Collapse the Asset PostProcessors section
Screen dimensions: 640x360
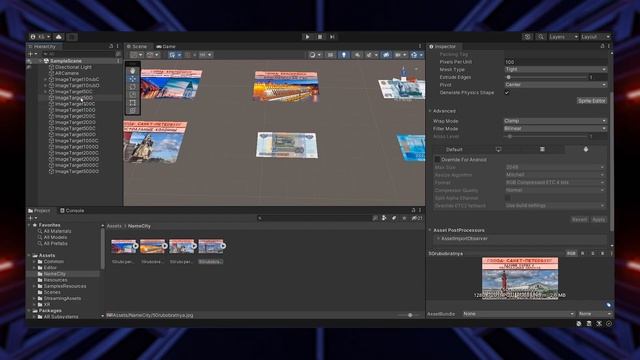click(430, 230)
